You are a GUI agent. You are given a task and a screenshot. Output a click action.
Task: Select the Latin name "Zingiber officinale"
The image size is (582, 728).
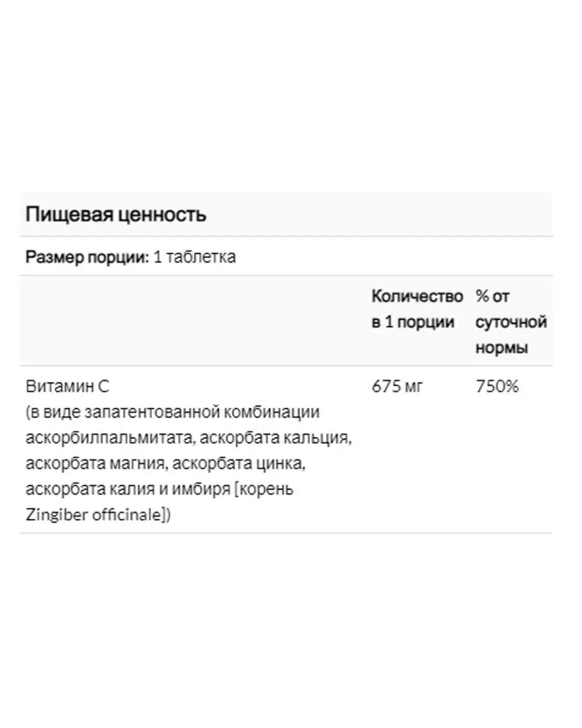click(x=93, y=514)
